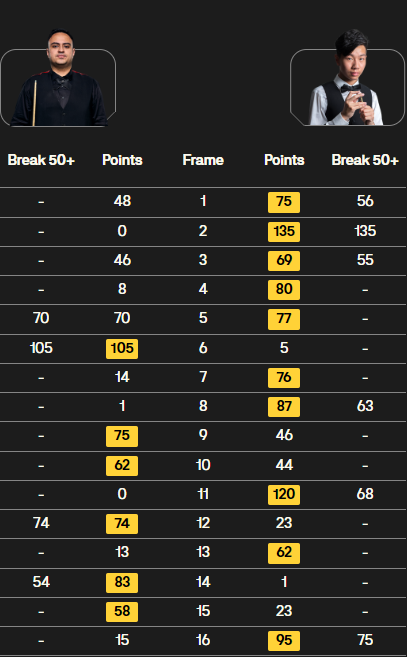Select the 54 break value in frame 14
This screenshot has height=657, width=407.
41,582
